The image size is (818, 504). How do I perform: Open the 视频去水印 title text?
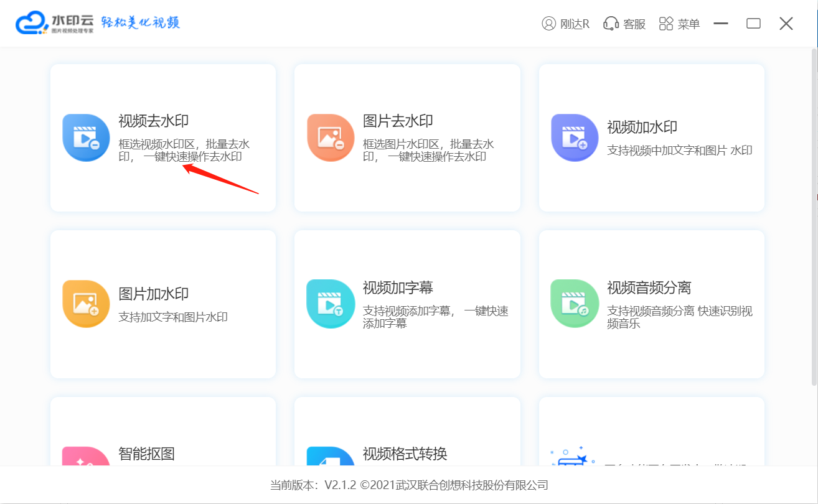pos(153,121)
